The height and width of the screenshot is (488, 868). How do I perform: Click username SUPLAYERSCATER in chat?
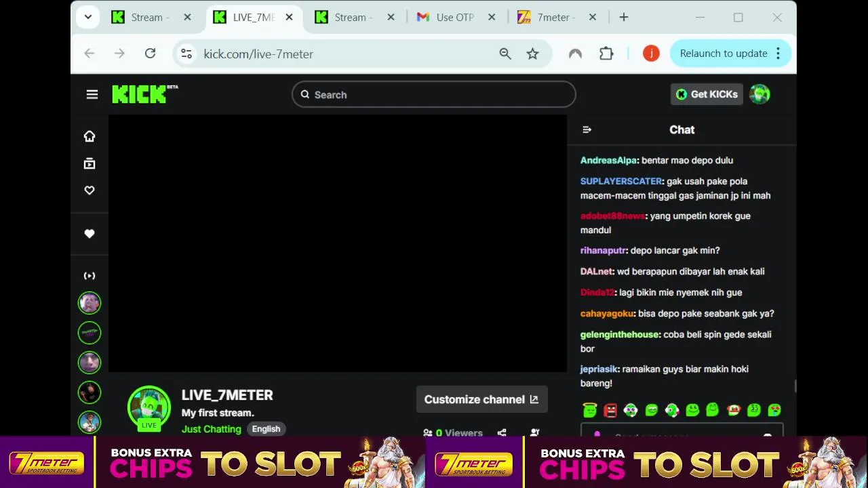click(621, 181)
